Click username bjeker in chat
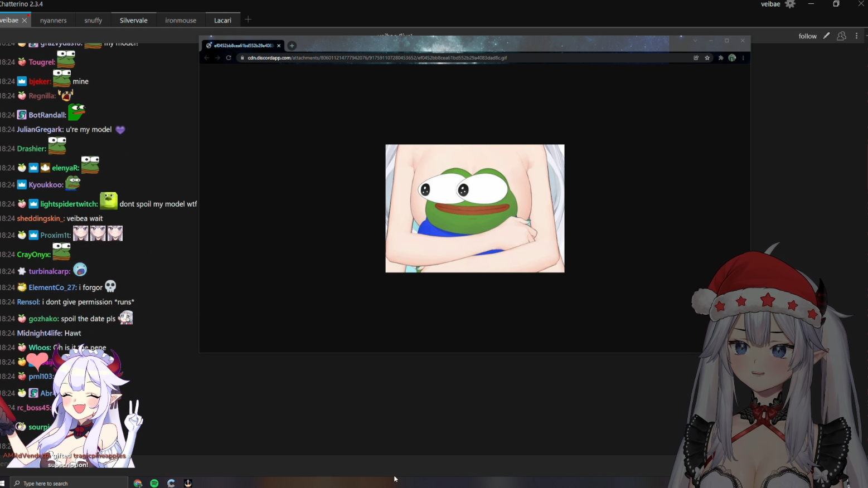 (x=40, y=81)
